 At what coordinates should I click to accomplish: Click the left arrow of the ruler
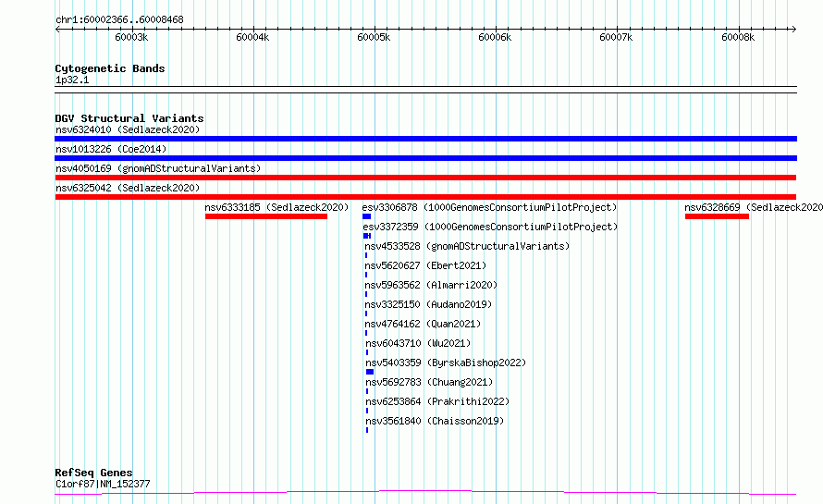click(x=57, y=30)
